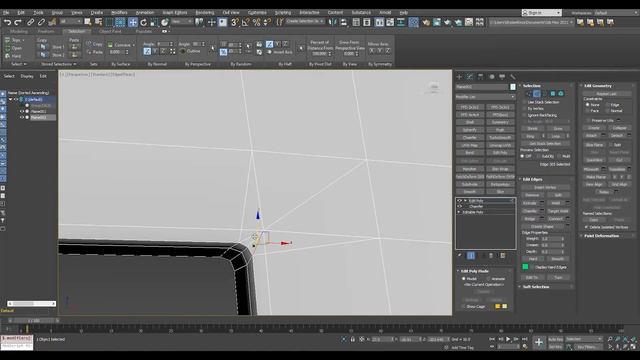This screenshot has width=640, height=360.
Task: Activate the Select and Scale tool
Action: pyautogui.click(x=153, y=22)
